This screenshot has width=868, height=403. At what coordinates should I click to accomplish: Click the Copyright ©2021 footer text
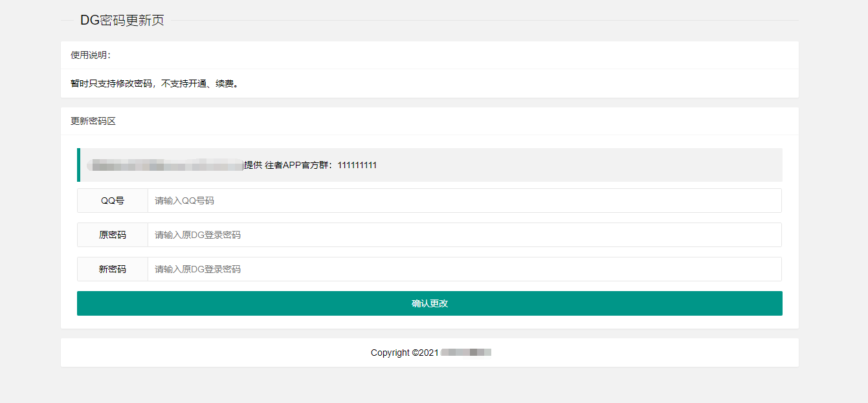pyautogui.click(x=429, y=352)
